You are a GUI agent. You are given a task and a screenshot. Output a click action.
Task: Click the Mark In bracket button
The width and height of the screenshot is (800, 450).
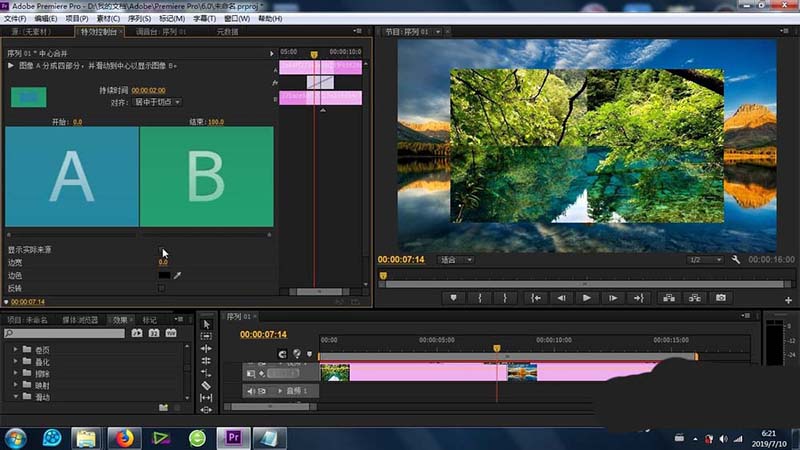point(480,298)
